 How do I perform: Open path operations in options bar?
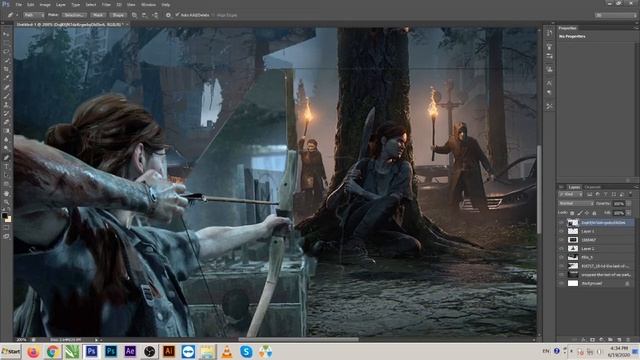[x=134, y=15]
